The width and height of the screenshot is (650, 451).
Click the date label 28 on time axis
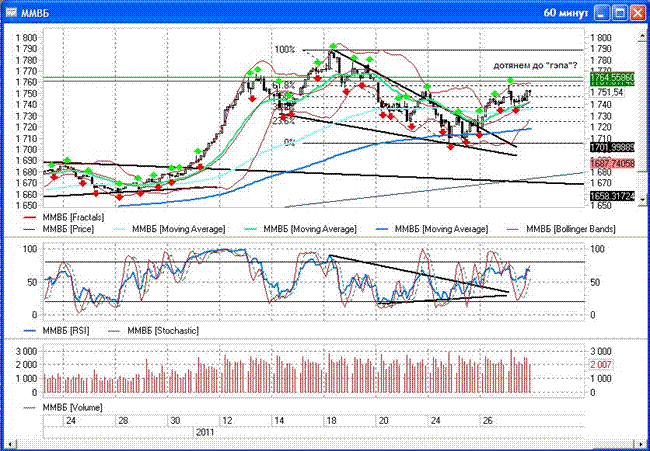coord(123,421)
